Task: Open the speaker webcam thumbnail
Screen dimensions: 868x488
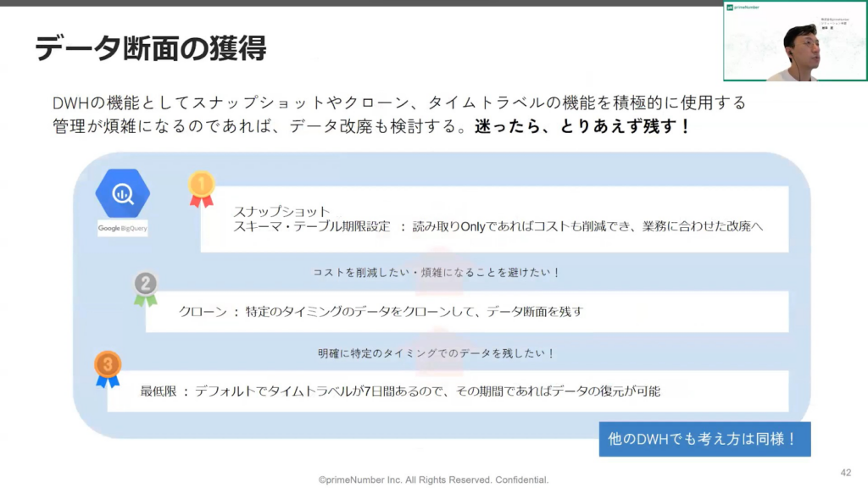Action: tap(795, 42)
